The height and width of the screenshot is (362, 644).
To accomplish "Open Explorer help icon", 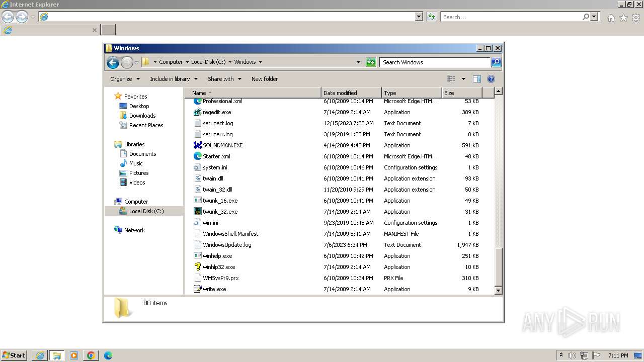I will (x=491, y=79).
